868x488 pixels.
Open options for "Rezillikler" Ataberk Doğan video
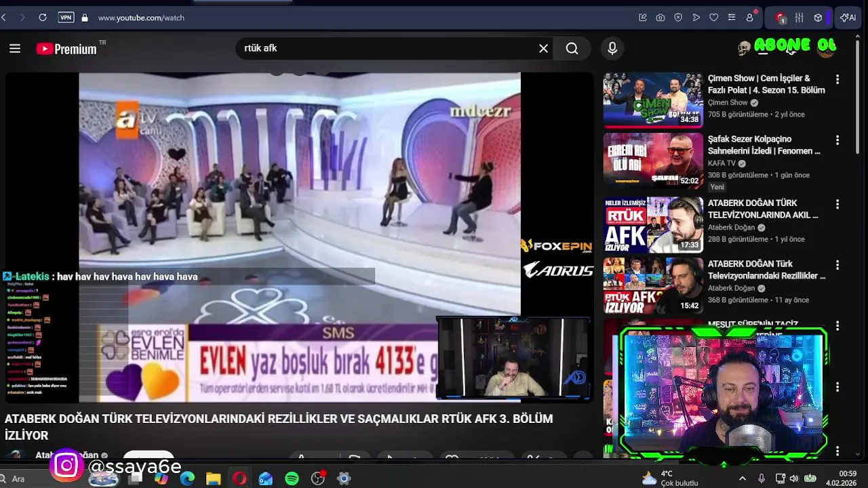[x=837, y=265]
